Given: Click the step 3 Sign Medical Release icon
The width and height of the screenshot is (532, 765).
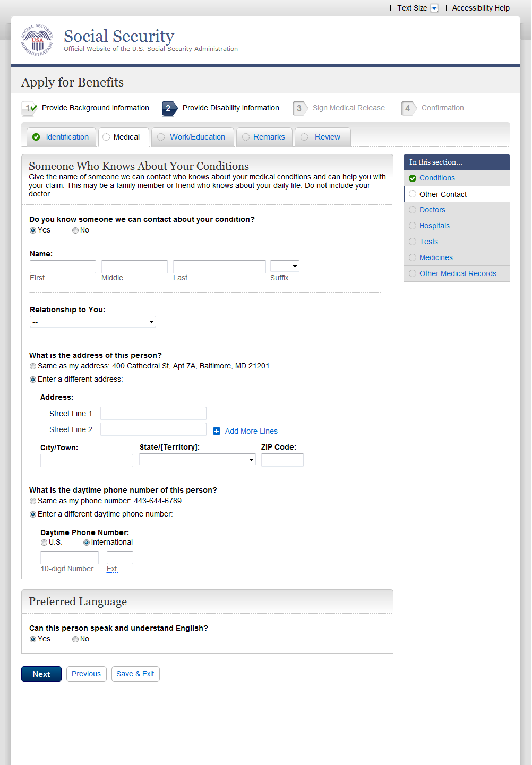Looking at the screenshot, I should click(x=299, y=108).
